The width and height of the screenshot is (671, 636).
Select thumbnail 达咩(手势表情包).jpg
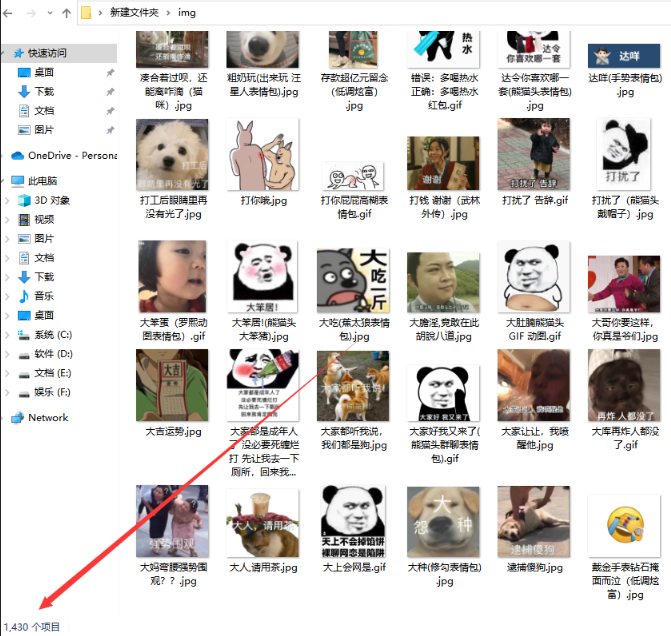coord(624,56)
